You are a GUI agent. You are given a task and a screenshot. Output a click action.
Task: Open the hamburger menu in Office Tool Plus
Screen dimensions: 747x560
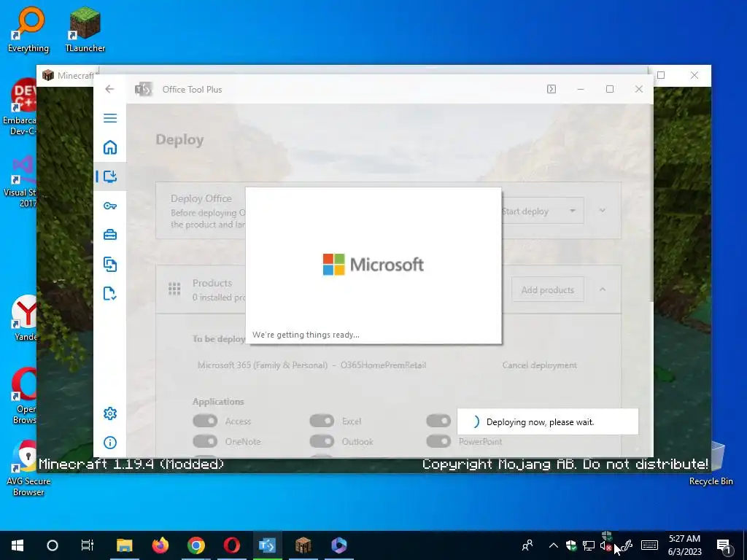coord(110,118)
